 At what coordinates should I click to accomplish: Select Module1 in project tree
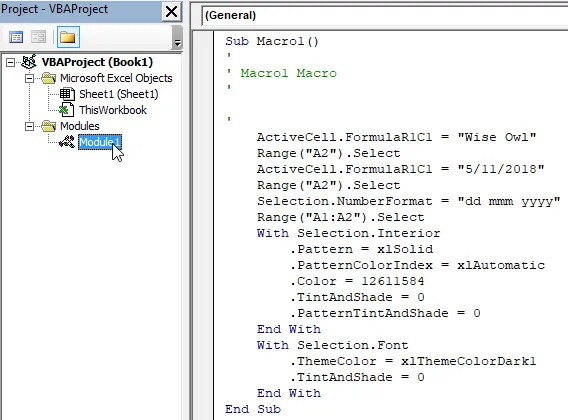coord(100,142)
